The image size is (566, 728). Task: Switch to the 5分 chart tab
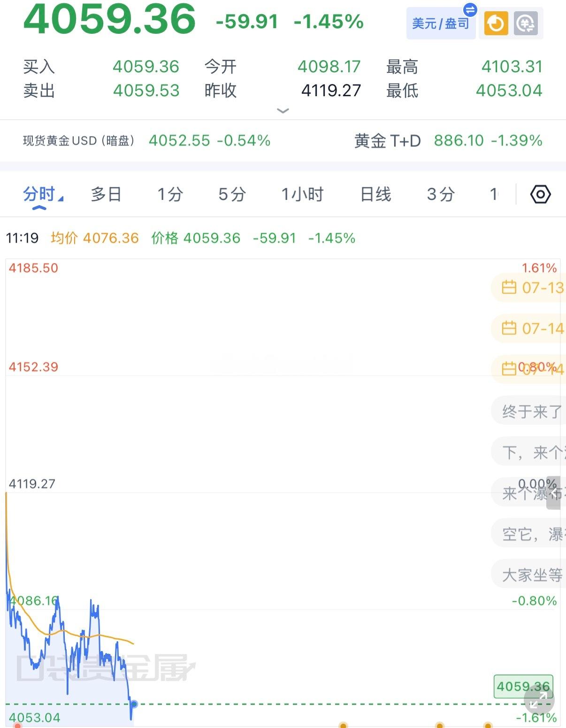(x=232, y=194)
